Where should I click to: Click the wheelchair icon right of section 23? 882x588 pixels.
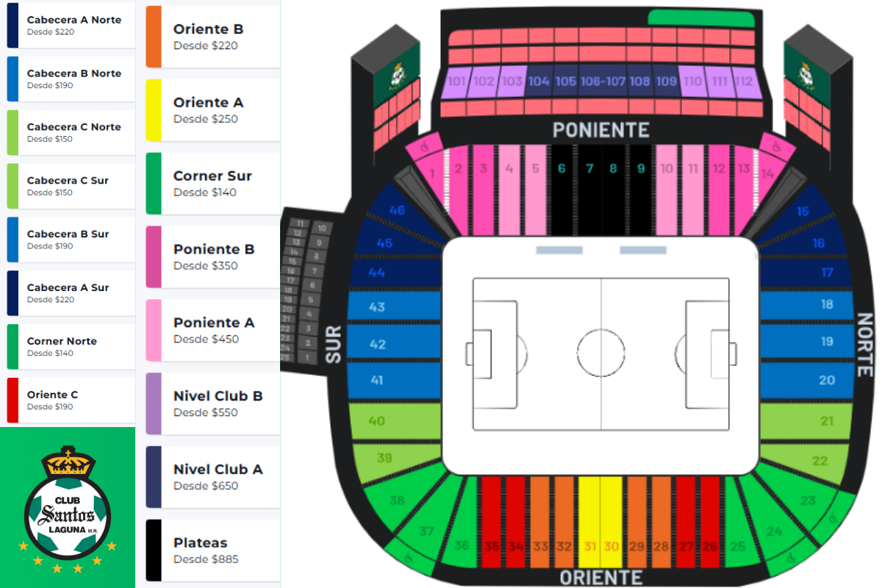point(833,518)
